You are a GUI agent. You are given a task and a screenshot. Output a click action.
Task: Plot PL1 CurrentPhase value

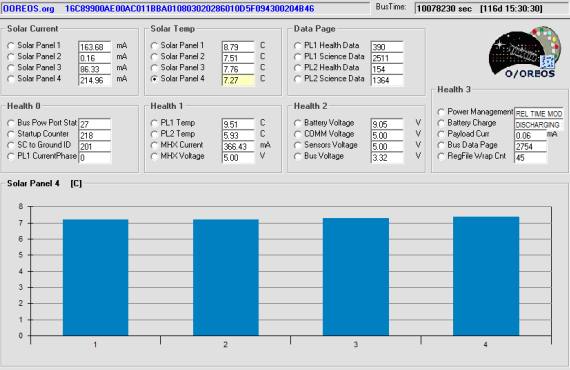pos(11,156)
